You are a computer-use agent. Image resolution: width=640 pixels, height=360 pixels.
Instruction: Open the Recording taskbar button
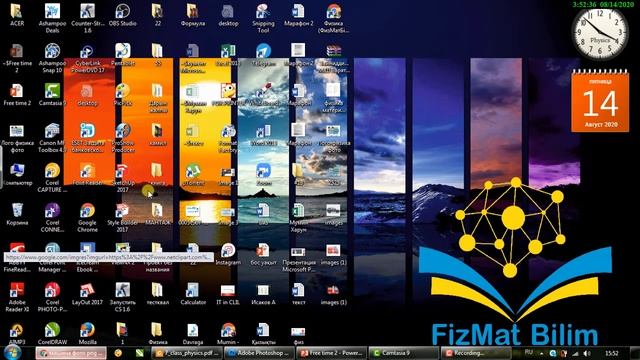click(x=476, y=353)
